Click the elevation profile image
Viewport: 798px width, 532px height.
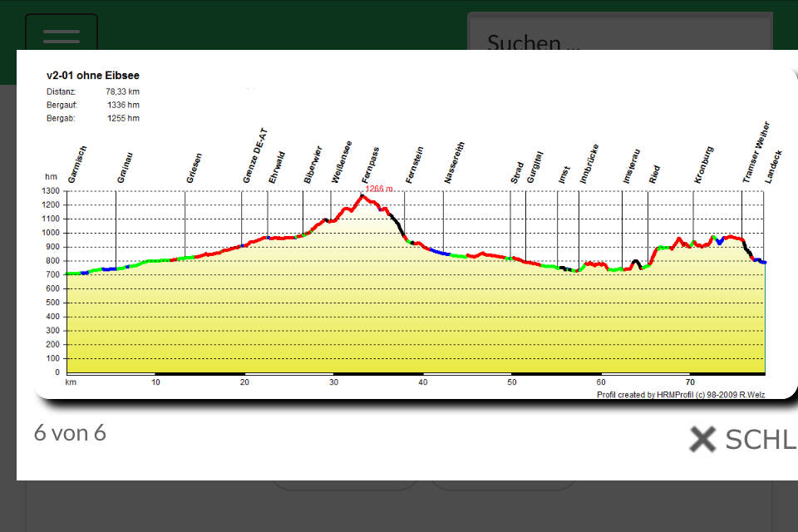click(x=416, y=233)
